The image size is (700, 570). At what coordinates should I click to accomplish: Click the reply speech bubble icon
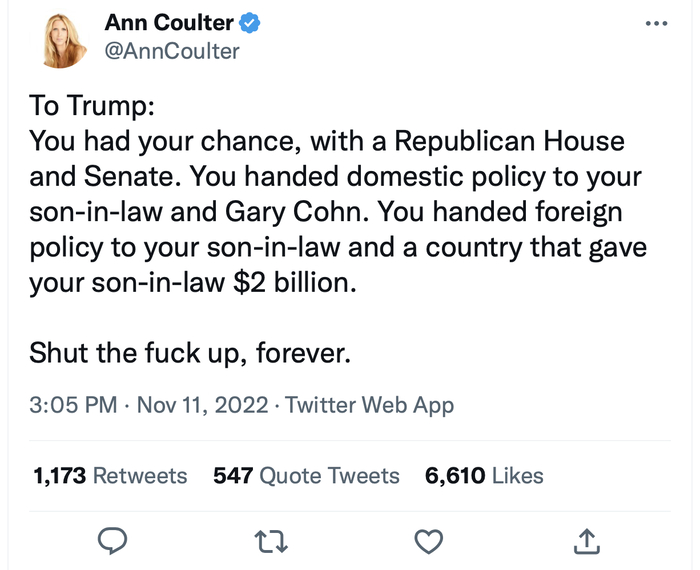tap(115, 541)
